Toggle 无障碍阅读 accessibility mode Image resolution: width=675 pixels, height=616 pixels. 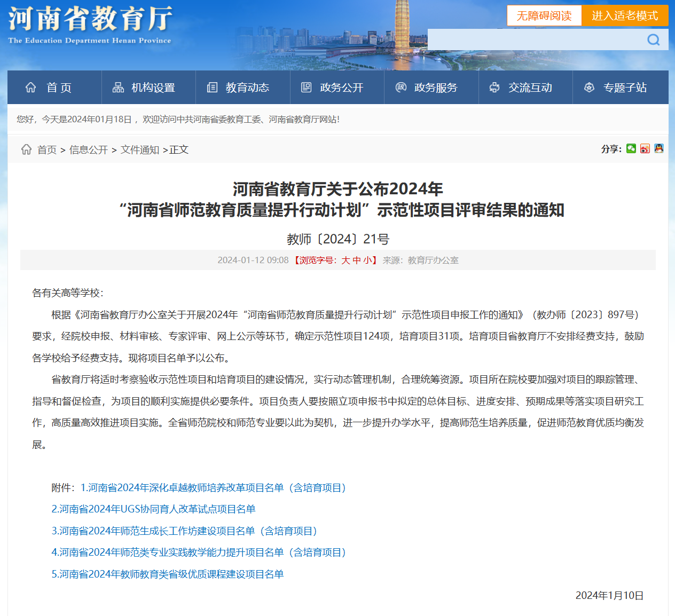pos(544,16)
